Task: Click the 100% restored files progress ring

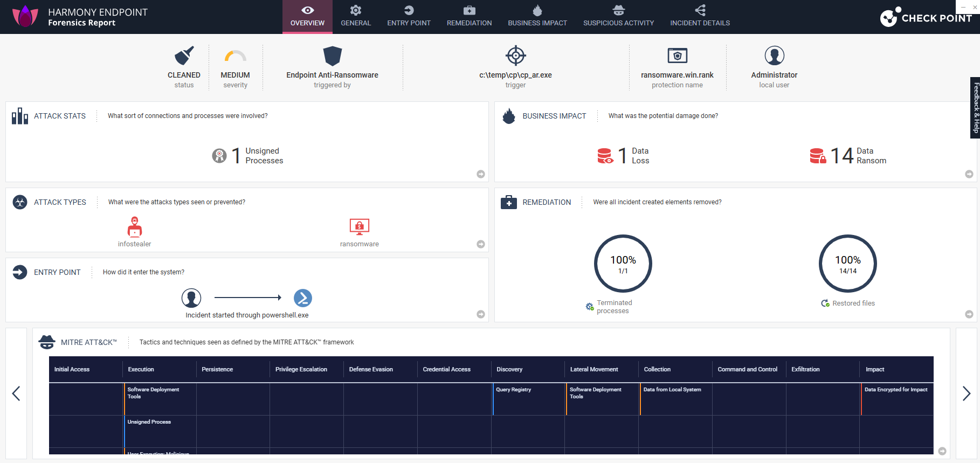Action: 848,264
